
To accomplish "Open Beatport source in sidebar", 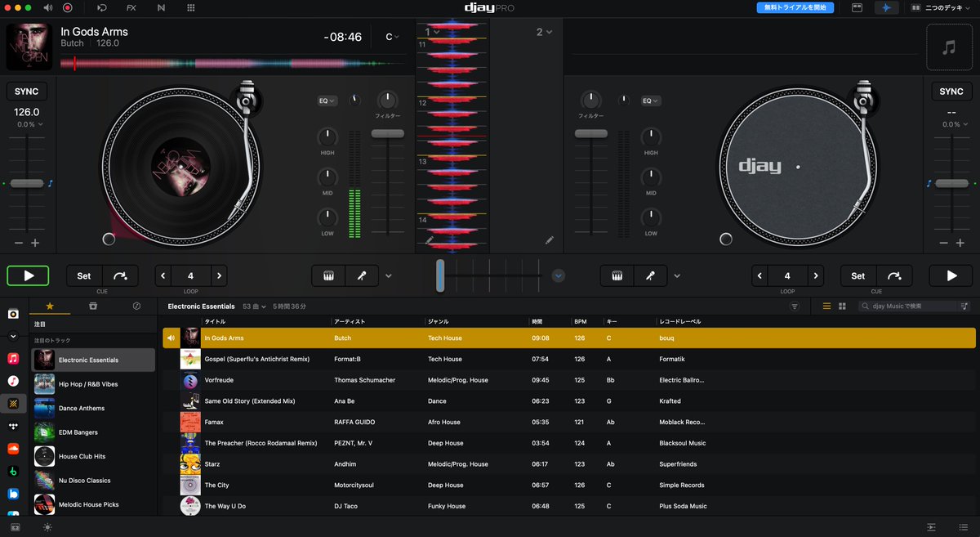I will (13, 472).
